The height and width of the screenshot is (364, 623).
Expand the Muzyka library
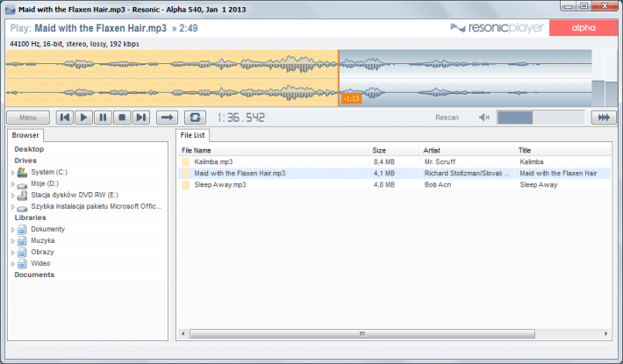[x=12, y=241]
